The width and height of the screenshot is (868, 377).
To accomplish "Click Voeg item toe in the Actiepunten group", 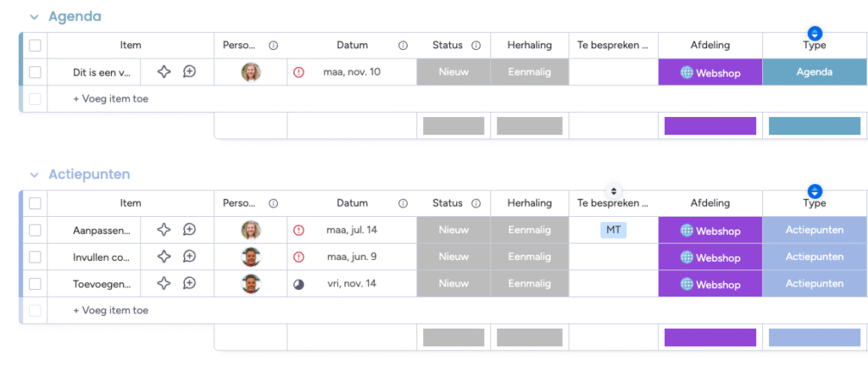I will [110, 311].
